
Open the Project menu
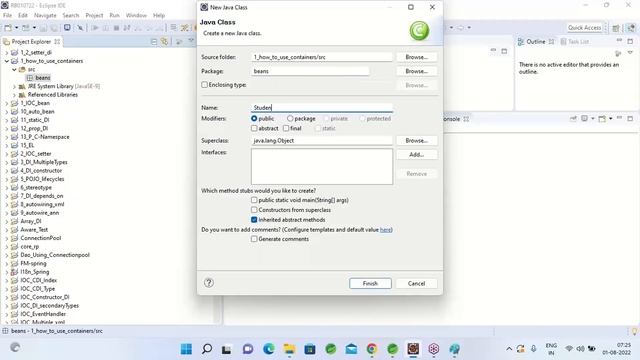(94, 15)
